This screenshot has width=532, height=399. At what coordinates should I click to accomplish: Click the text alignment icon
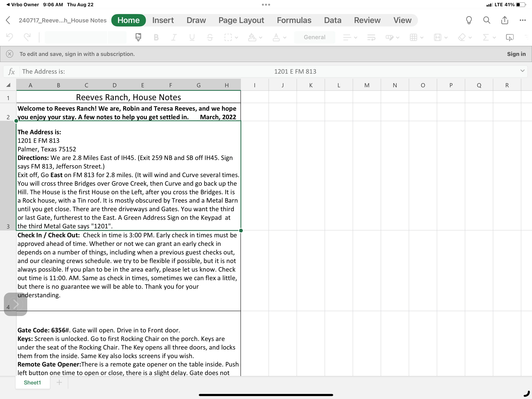pos(347,37)
